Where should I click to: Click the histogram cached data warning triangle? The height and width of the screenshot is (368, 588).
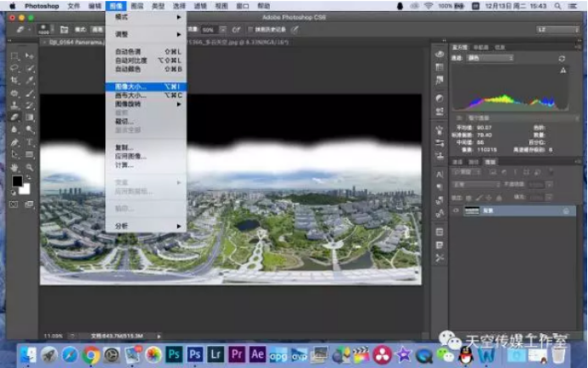[562, 72]
